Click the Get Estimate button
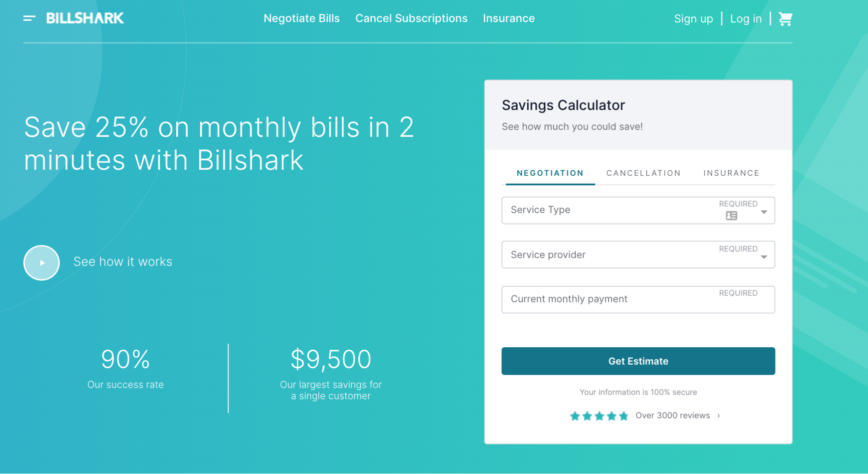The image size is (868, 474). tap(638, 361)
